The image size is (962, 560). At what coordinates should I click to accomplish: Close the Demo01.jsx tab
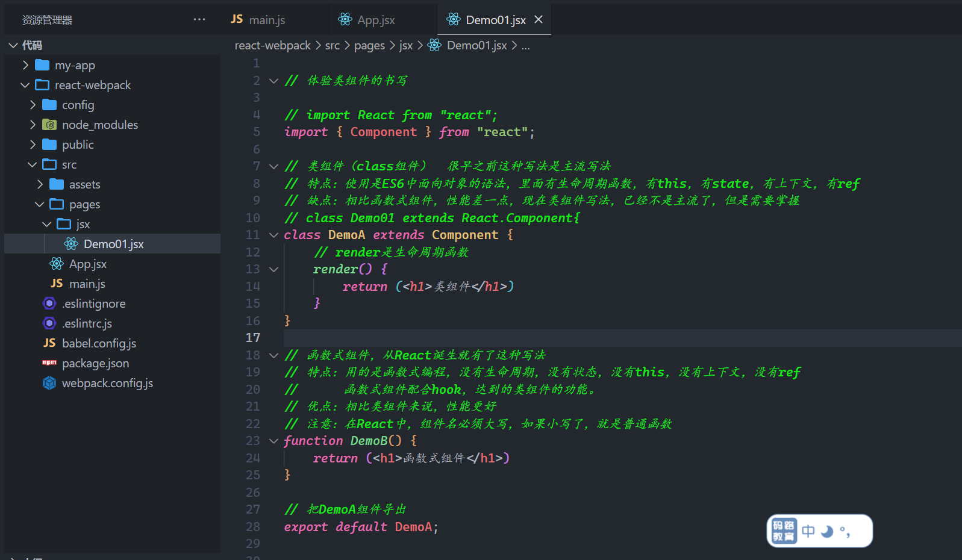click(x=539, y=19)
